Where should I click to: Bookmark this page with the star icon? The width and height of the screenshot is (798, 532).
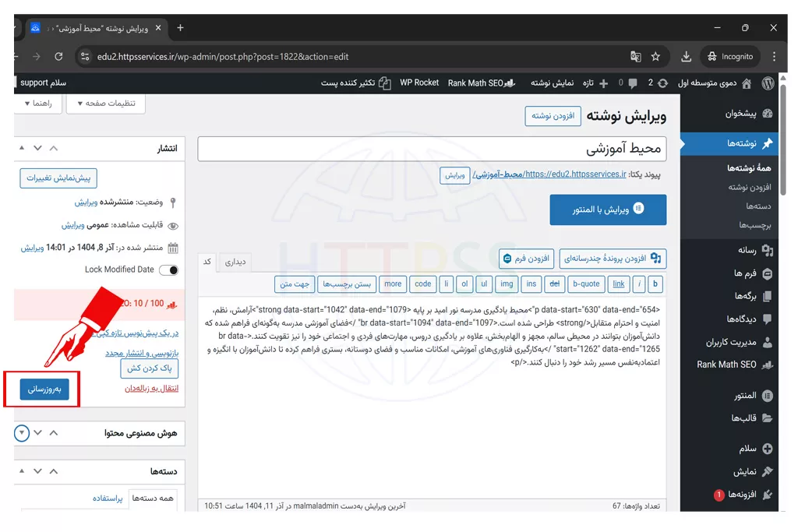[x=656, y=56]
